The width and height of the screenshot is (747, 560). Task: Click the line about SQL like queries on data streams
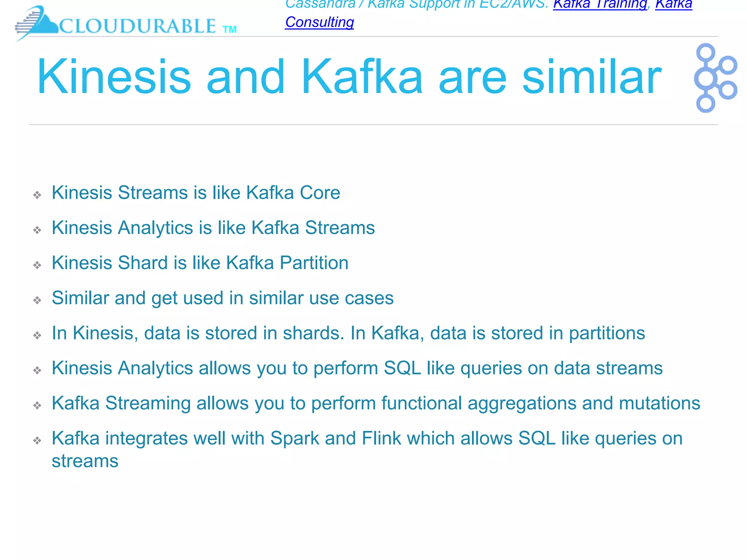357,368
